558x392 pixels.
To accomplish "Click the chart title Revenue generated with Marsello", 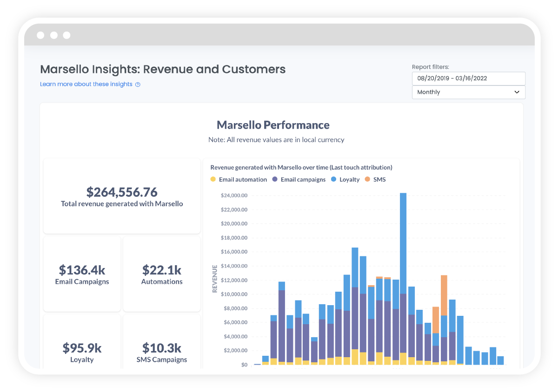I will (x=301, y=167).
